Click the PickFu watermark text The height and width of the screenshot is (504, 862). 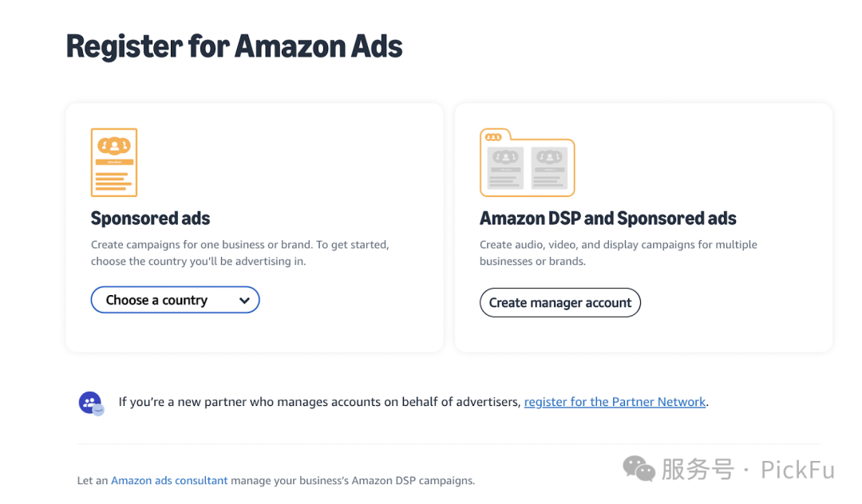tap(797, 470)
